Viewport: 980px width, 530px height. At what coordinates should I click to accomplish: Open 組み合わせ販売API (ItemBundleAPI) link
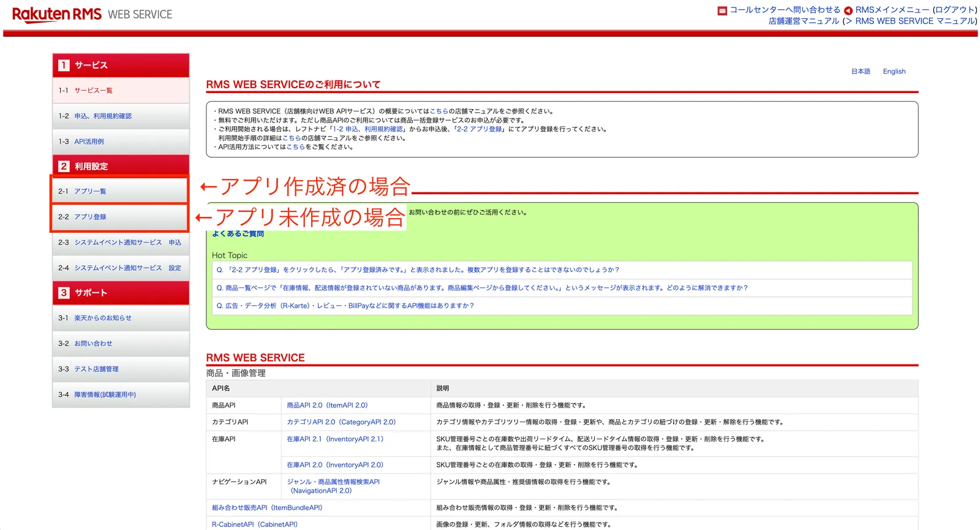point(267,508)
